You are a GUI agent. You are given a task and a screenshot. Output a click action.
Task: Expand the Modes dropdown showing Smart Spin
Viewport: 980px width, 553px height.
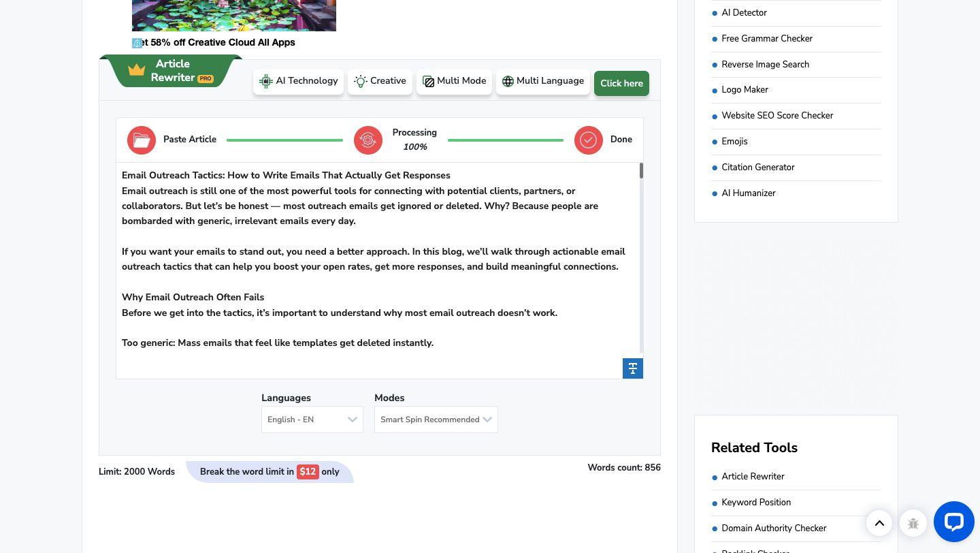[x=436, y=420]
